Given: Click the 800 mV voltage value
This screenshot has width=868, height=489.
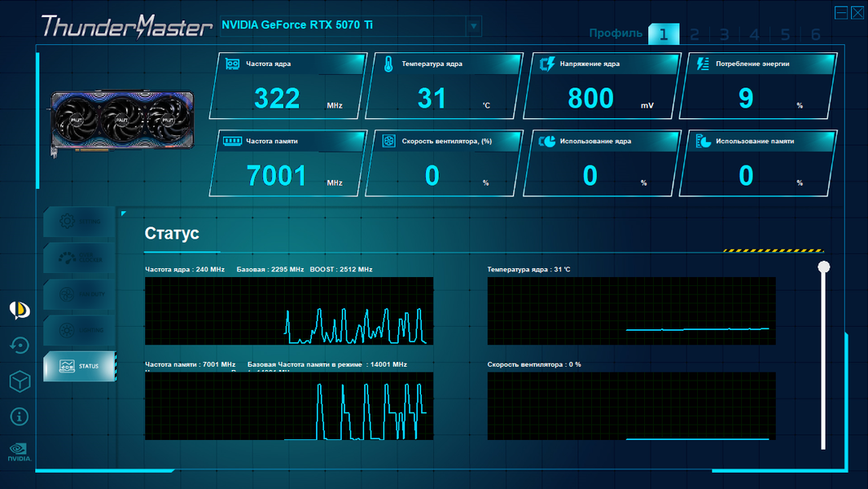Looking at the screenshot, I should 590,99.
